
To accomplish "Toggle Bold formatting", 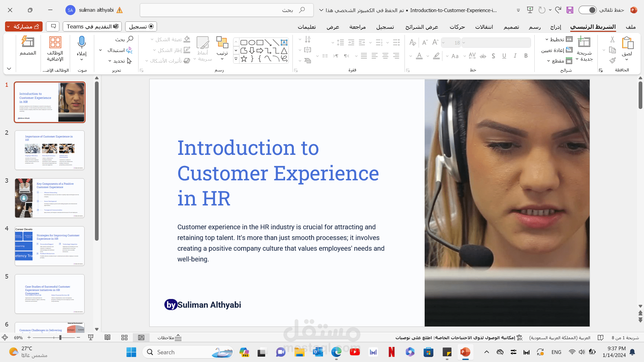I will [x=526, y=56].
